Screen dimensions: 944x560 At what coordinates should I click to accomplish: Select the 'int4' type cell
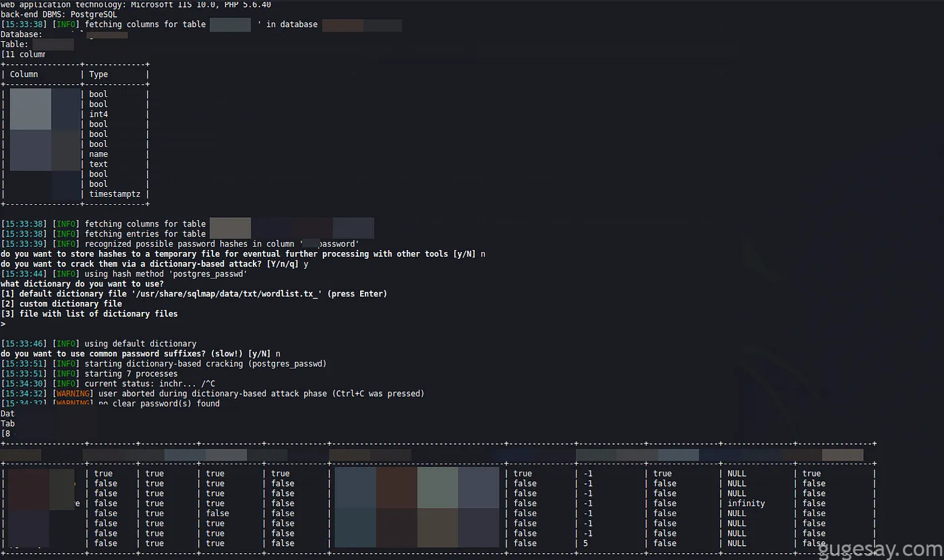[98, 114]
